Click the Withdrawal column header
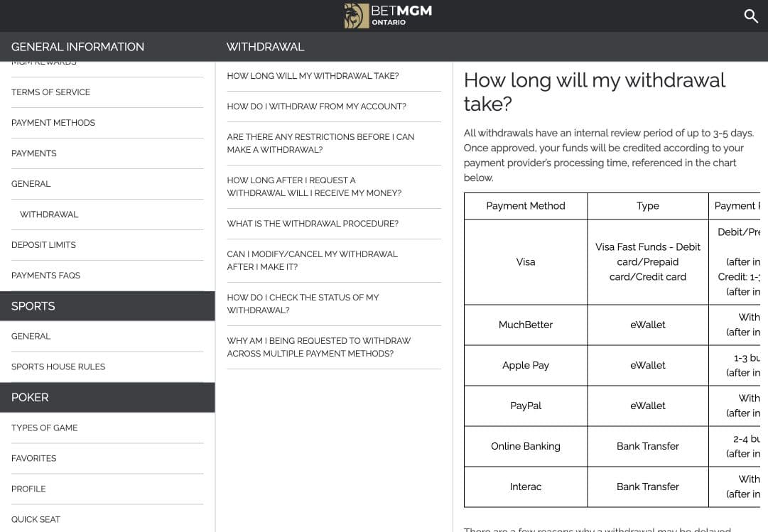The height and width of the screenshot is (532, 768). (x=265, y=47)
